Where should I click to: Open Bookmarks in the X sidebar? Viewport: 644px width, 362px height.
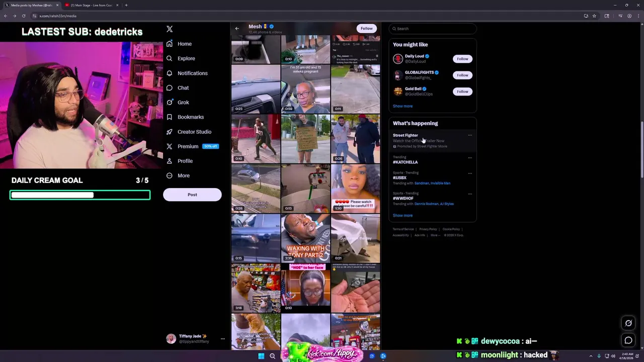[185, 117]
